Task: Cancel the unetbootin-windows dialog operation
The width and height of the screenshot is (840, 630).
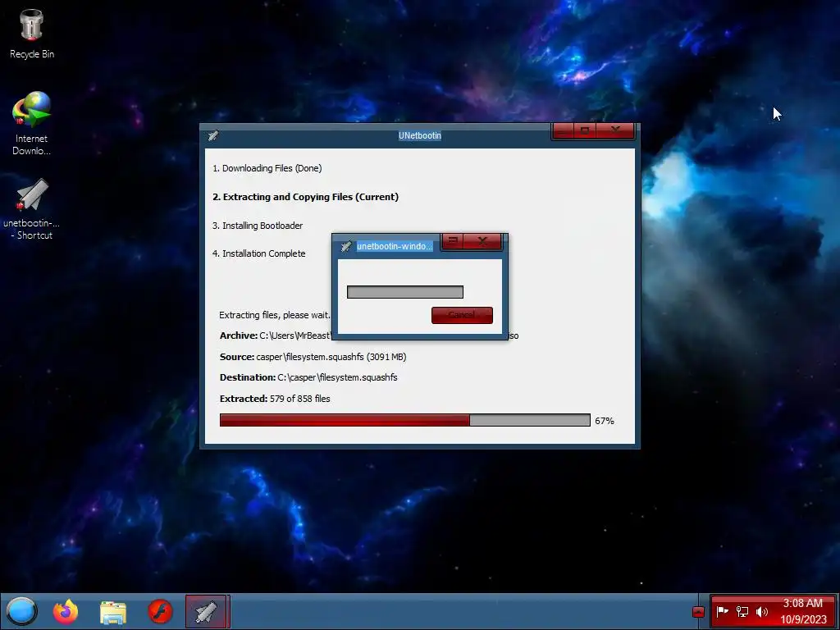Action: pyautogui.click(x=462, y=315)
